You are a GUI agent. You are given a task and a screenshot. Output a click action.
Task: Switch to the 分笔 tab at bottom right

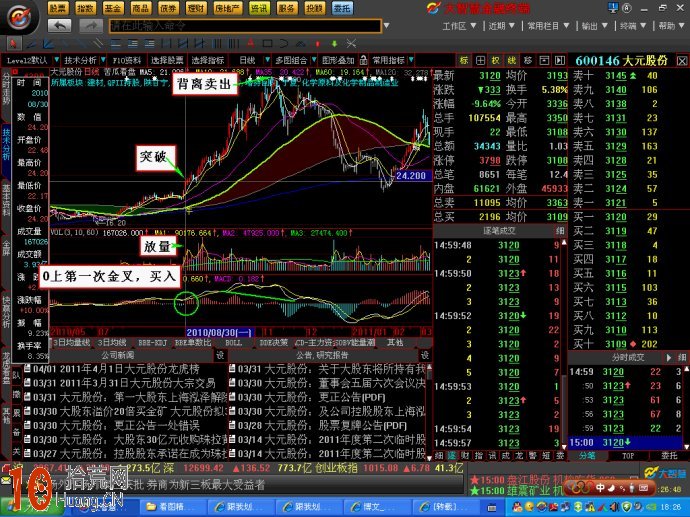click(x=587, y=455)
